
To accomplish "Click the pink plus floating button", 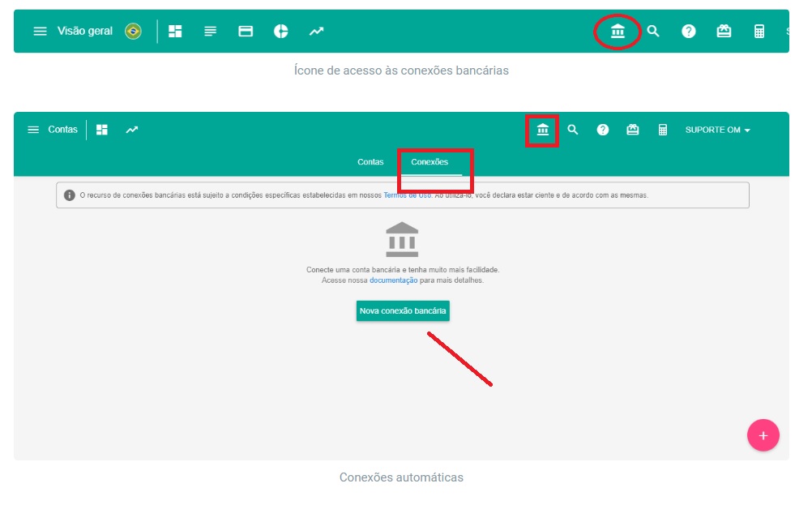I will coord(763,435).
